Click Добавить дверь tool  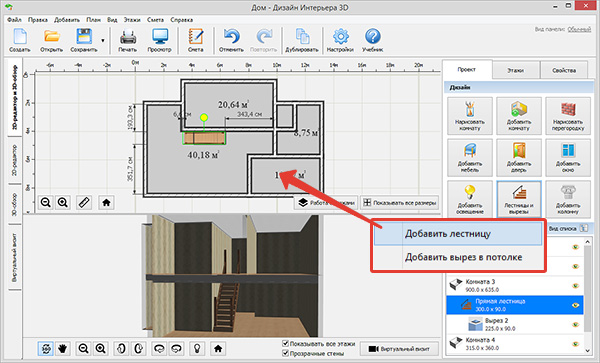coord(519,158)
